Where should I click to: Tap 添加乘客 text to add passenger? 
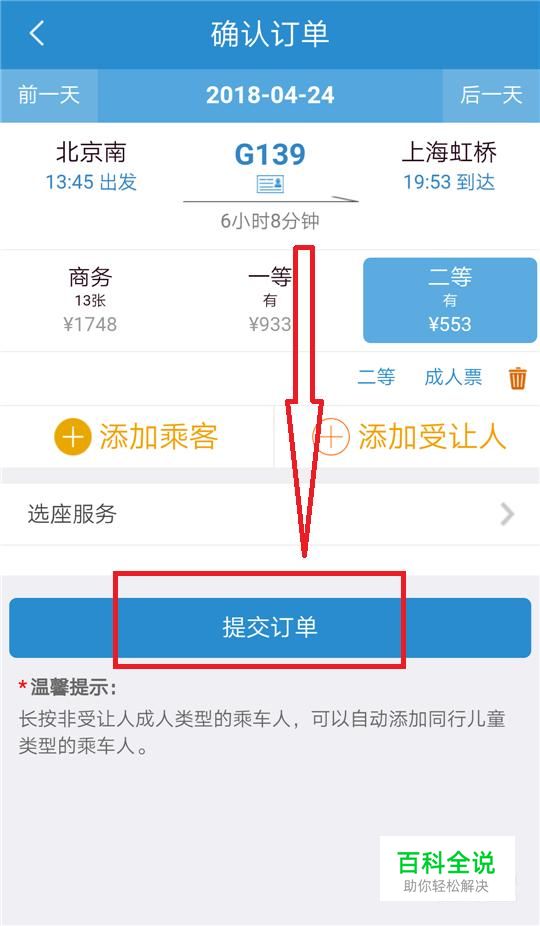159,438
